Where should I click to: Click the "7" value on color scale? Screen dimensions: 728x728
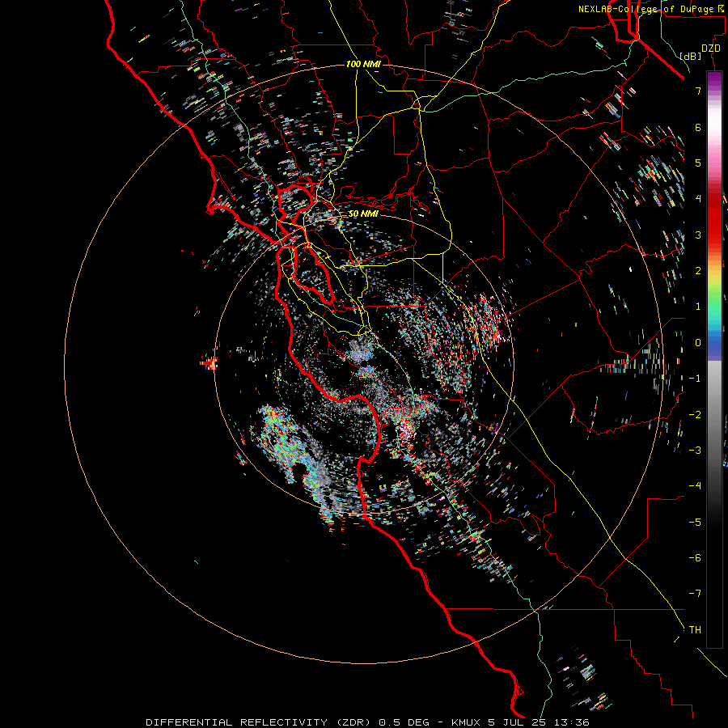click(x=698, y=91)
